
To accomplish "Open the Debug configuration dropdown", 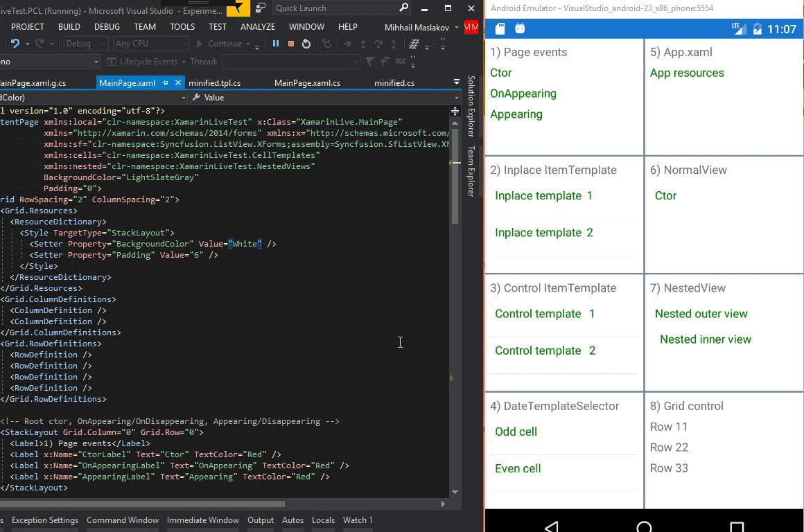I will coord(86,44).
